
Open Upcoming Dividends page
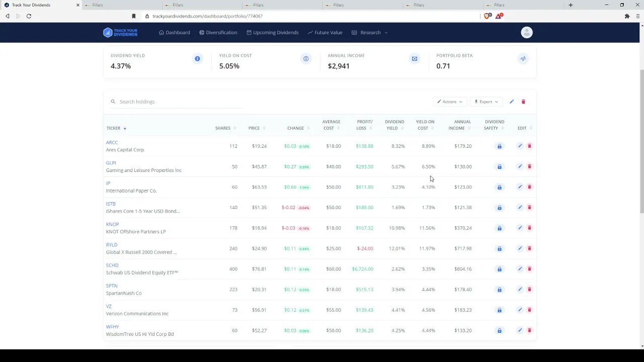pyautogui.click(x=272, y=33)
